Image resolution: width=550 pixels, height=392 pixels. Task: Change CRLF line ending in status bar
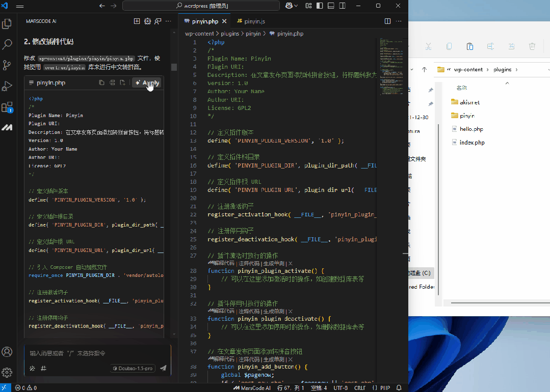pos(360,388)
